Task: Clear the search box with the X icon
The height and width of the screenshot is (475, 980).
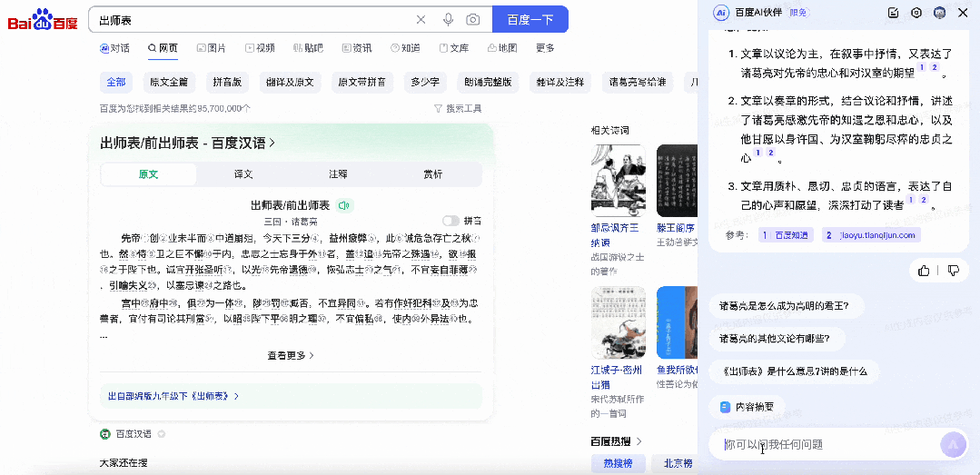Action: click(x=421, y=20)
